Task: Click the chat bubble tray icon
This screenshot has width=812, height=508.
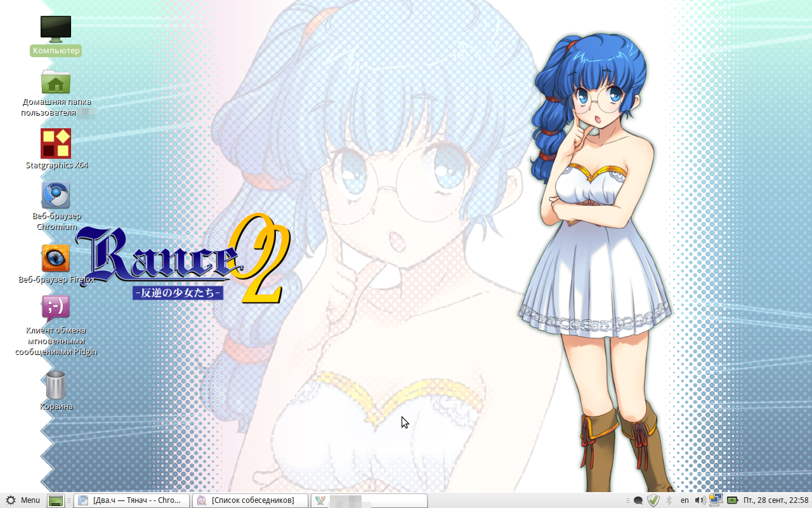Action: 638,500
